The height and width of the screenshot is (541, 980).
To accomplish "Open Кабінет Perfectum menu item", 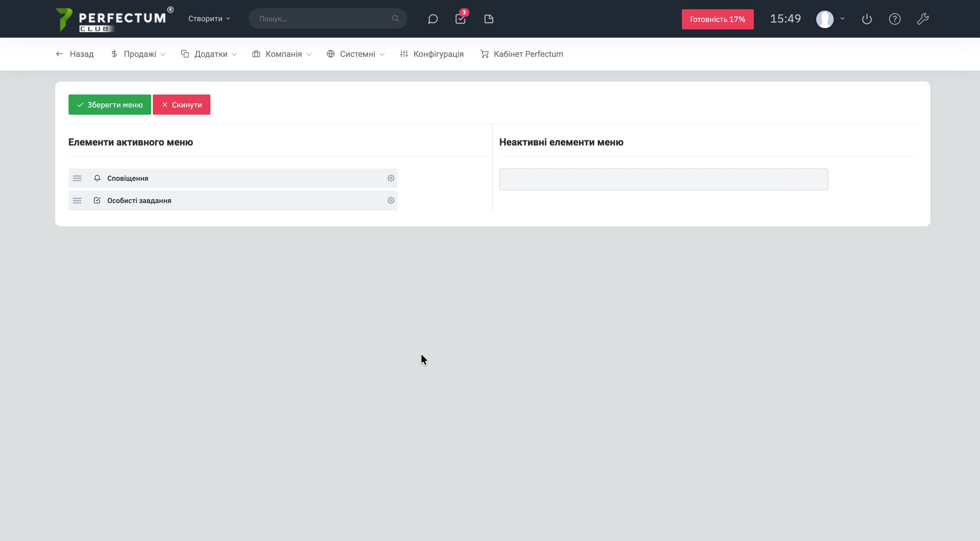I will click(x=522, y=54).
